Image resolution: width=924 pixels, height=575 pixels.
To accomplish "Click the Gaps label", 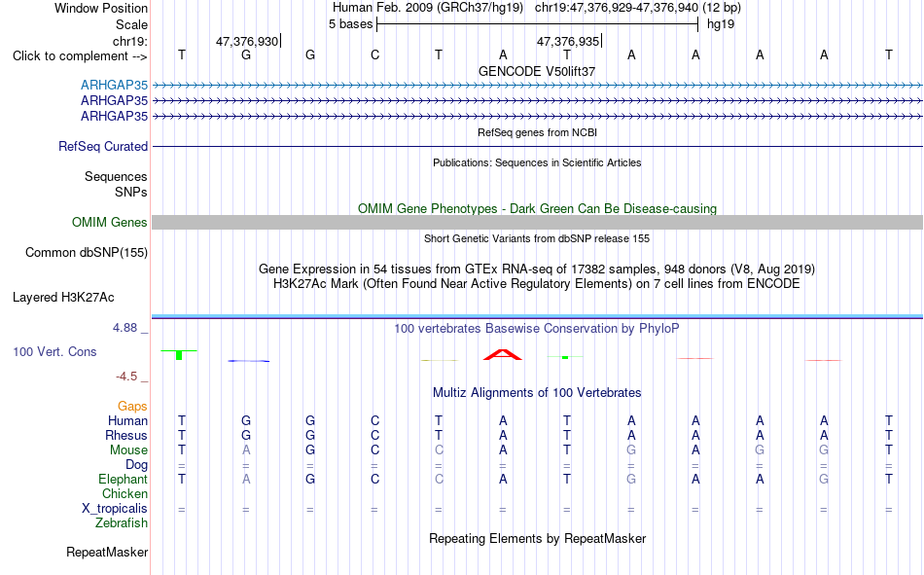I will pyautogui.click(x=132, y=407).
